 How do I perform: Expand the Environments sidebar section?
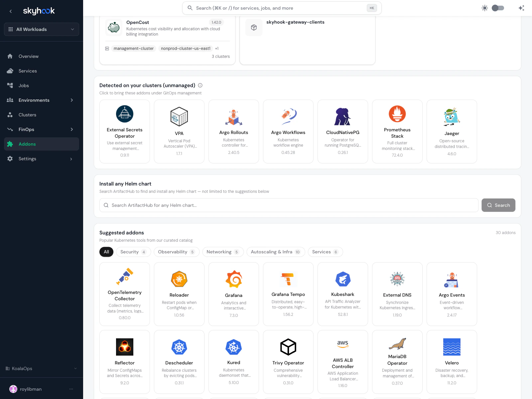pos(34,100)
